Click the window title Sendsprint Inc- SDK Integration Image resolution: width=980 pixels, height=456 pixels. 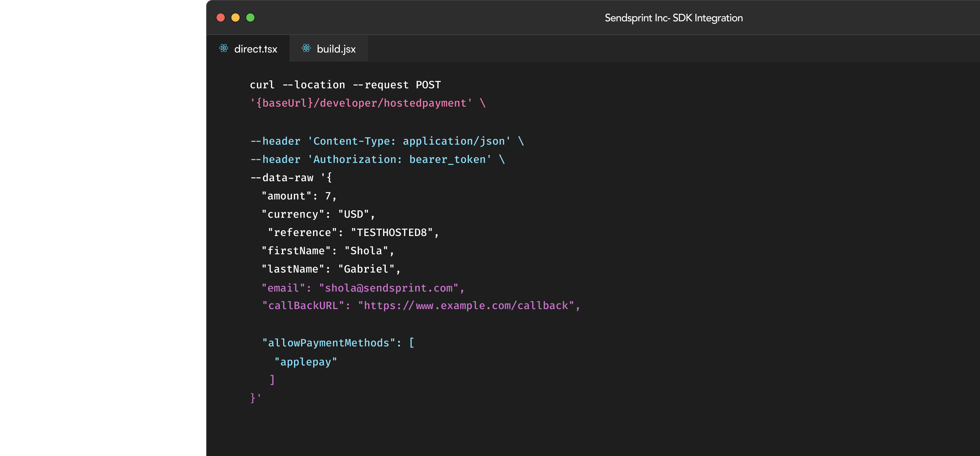673,18
